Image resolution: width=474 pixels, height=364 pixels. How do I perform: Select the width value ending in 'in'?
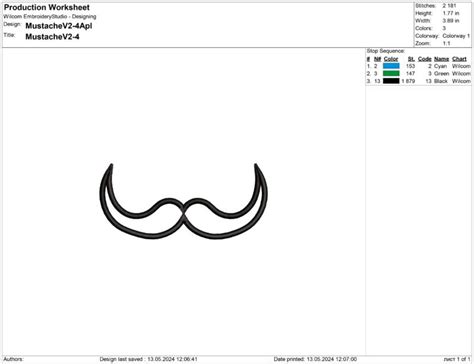[x=451, y=21]
